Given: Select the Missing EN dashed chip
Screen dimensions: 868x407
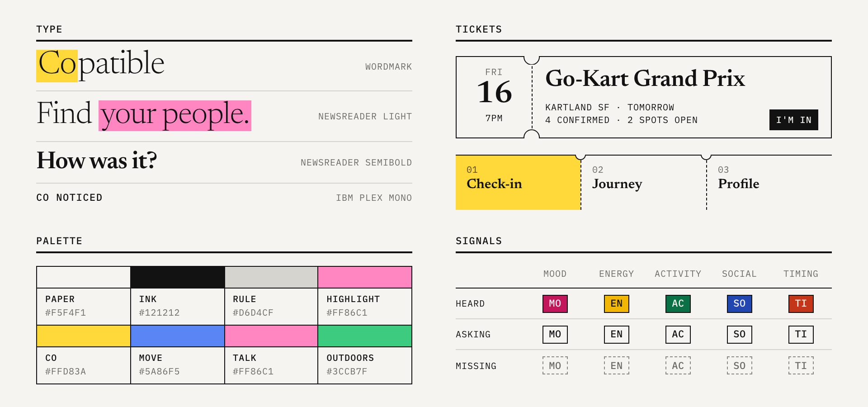Looking at the screenshot, I should (x=617, y=365).
